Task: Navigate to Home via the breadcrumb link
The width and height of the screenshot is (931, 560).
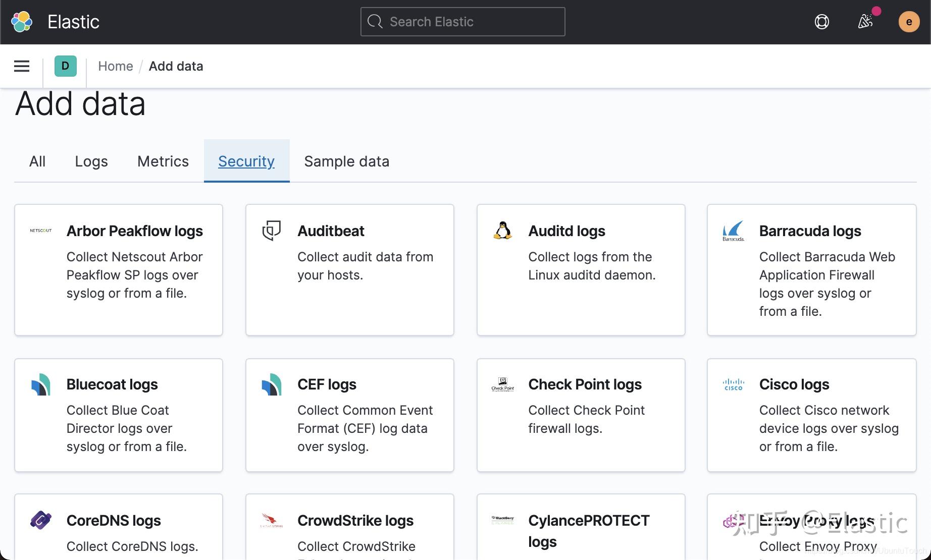Action: point(115,66)
